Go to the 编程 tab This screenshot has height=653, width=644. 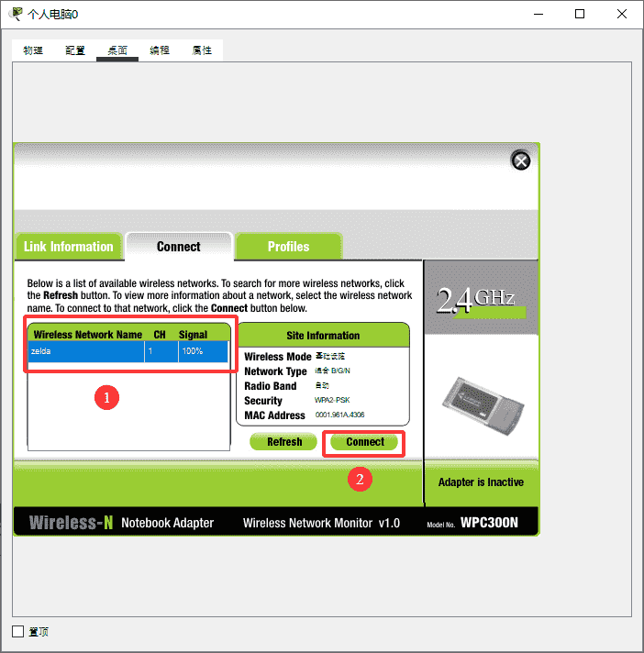click(x=160, y=50)
